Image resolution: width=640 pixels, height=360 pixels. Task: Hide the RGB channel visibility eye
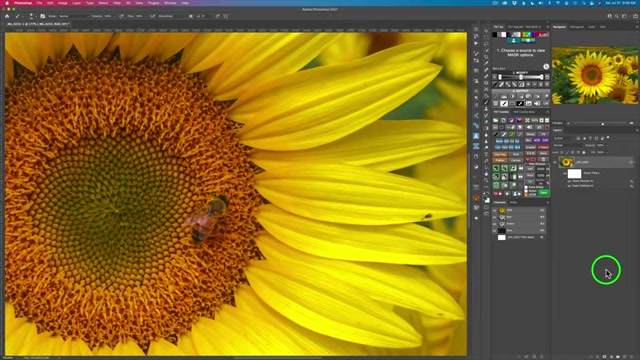(x=495, y=211)
